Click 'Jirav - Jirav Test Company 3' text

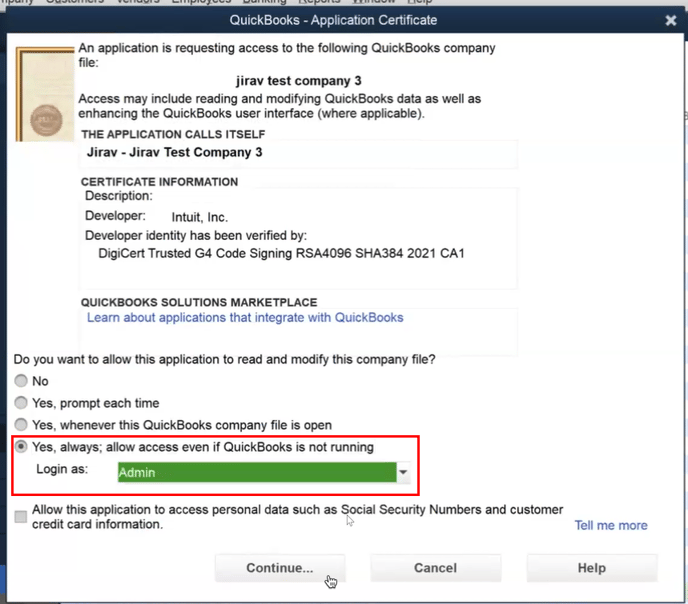[x=174, y=152]
